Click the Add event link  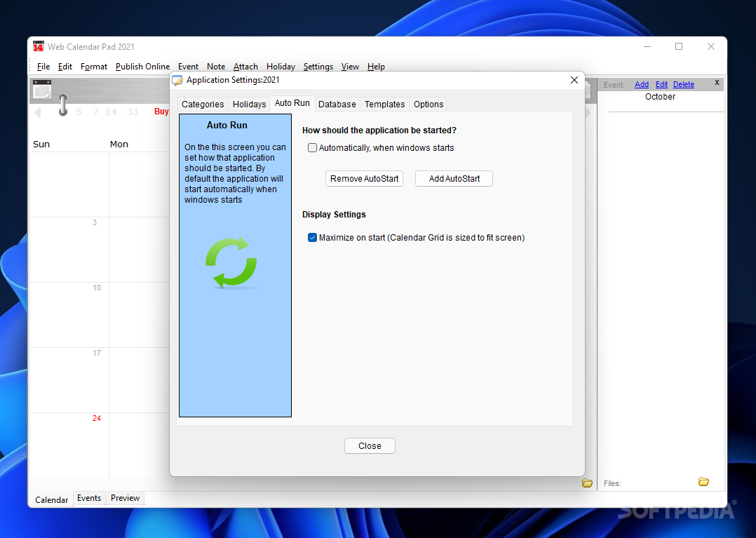click(x=641, y=84)
